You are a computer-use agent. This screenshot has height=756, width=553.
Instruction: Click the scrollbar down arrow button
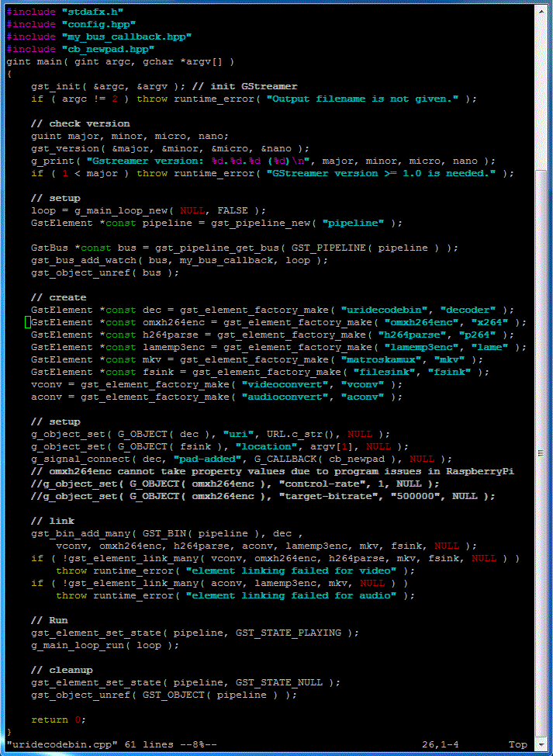coord(541,745)
